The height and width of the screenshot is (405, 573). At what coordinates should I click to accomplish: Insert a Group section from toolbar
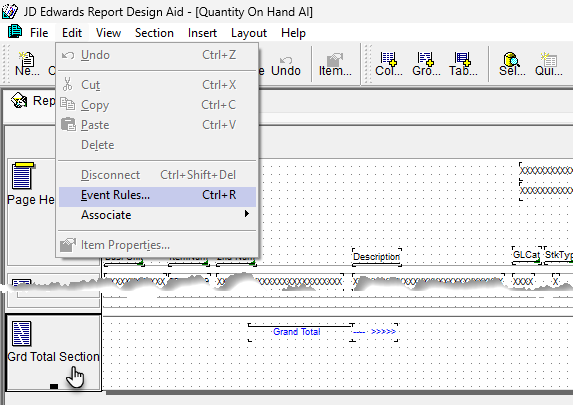[x=426, y=64]
